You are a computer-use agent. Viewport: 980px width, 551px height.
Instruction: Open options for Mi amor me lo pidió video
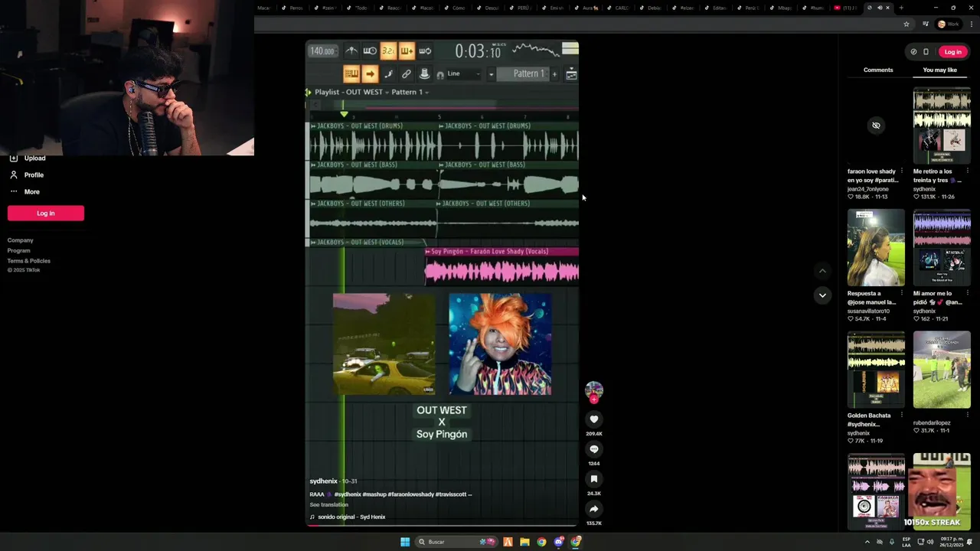point(967,293)
